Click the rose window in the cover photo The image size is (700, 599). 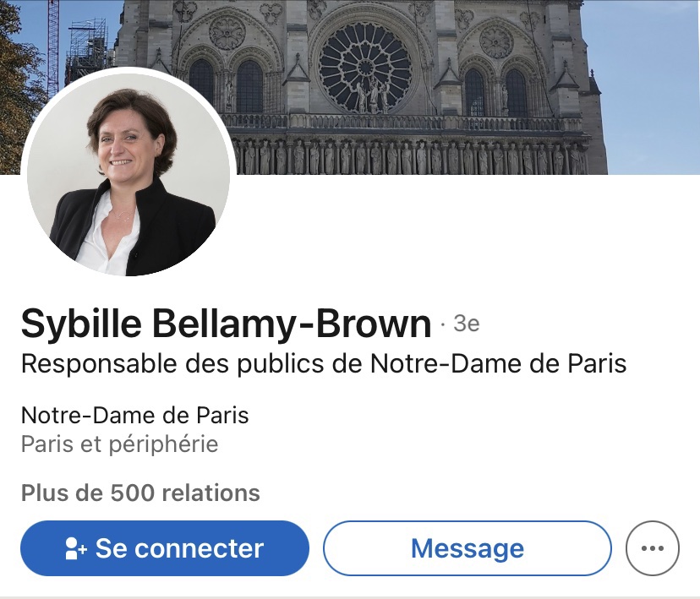click(x=365, y=66)
